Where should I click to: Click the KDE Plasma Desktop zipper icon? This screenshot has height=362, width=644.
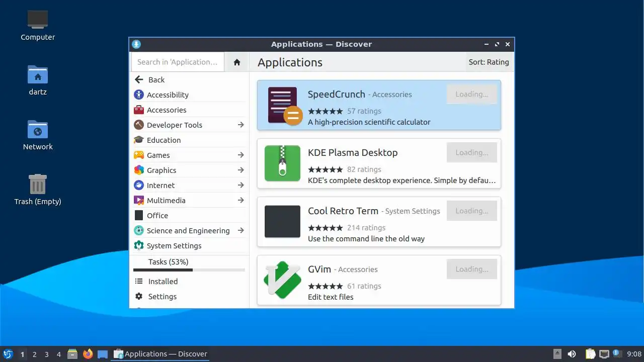(282, 163)
